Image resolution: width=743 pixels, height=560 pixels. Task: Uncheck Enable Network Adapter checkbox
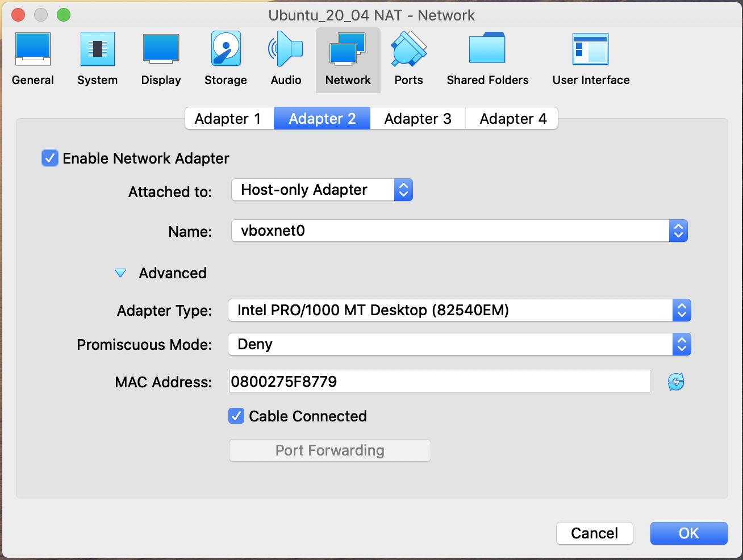[50, 158]
